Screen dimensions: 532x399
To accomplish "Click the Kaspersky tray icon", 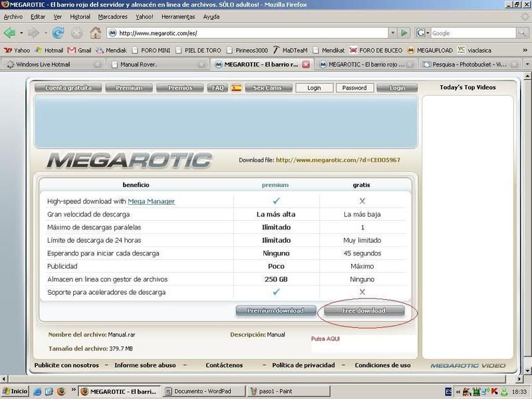I will [494, 392].
